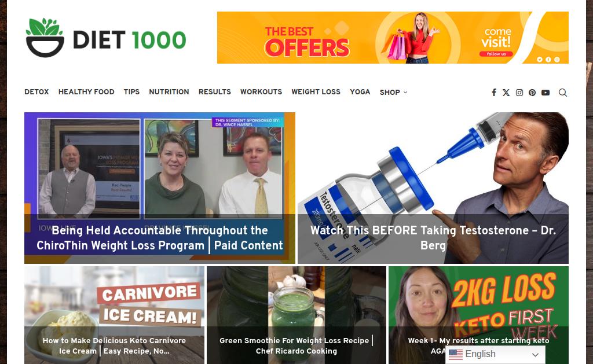
Task: Open the YouTube social icon
Action: point(546,93)
